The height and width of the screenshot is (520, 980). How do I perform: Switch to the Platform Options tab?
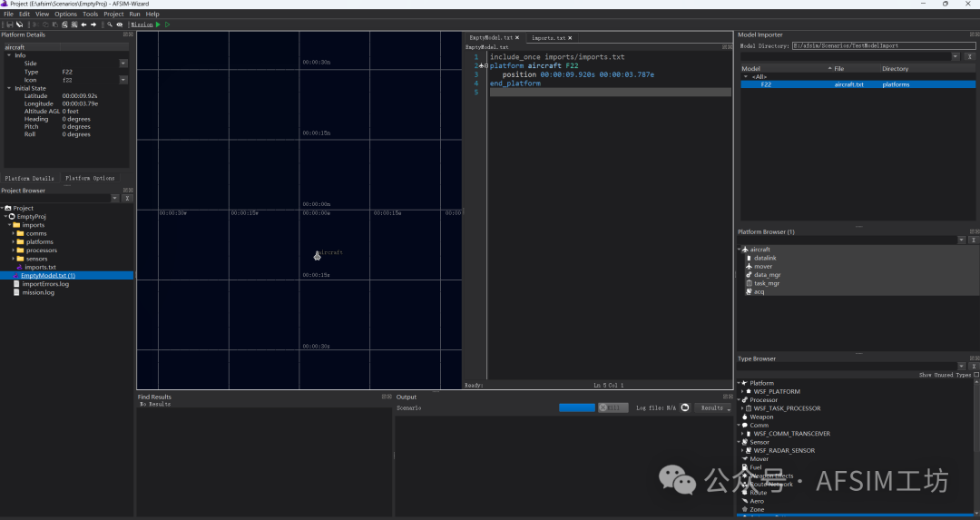click(x=90, y=178)
